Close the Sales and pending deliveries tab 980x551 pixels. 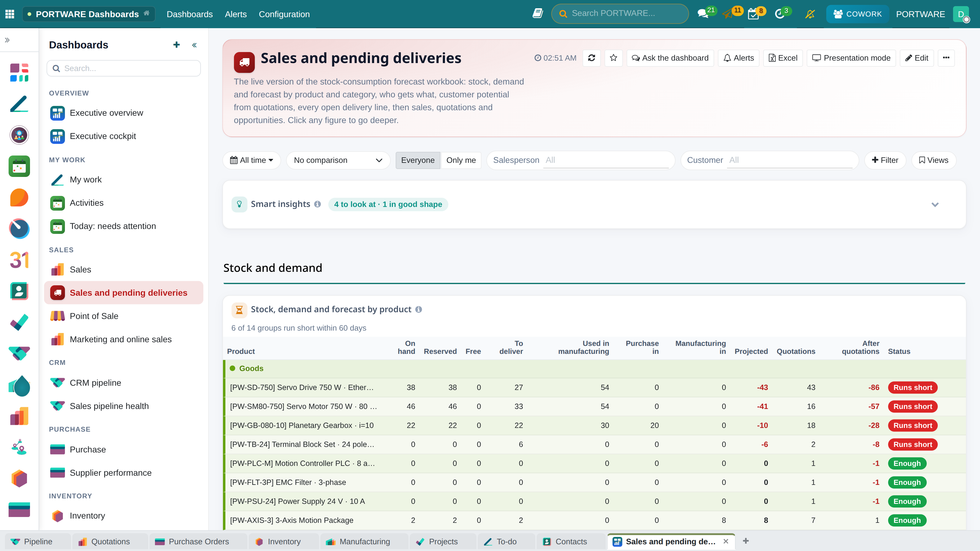726,542
